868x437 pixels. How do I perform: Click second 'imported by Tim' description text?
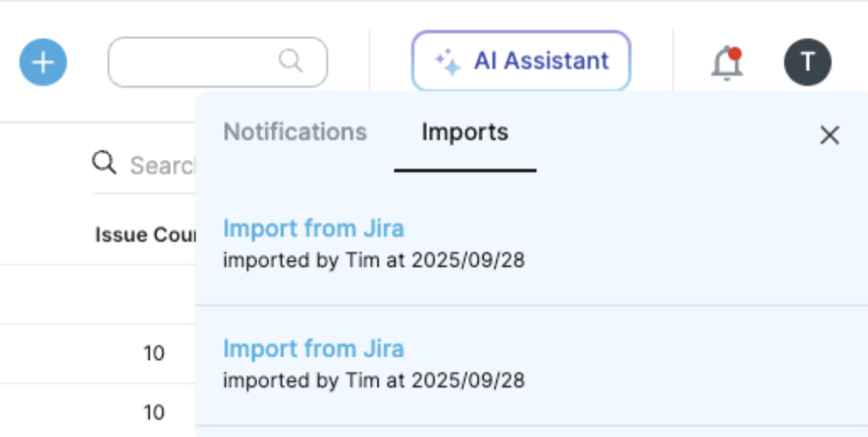tap(373, 381)
